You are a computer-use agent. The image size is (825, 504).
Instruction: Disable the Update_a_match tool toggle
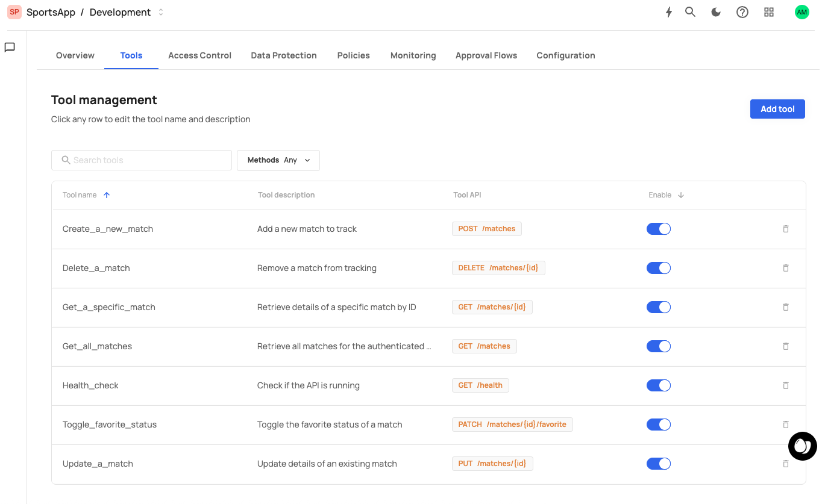[658, 463]
